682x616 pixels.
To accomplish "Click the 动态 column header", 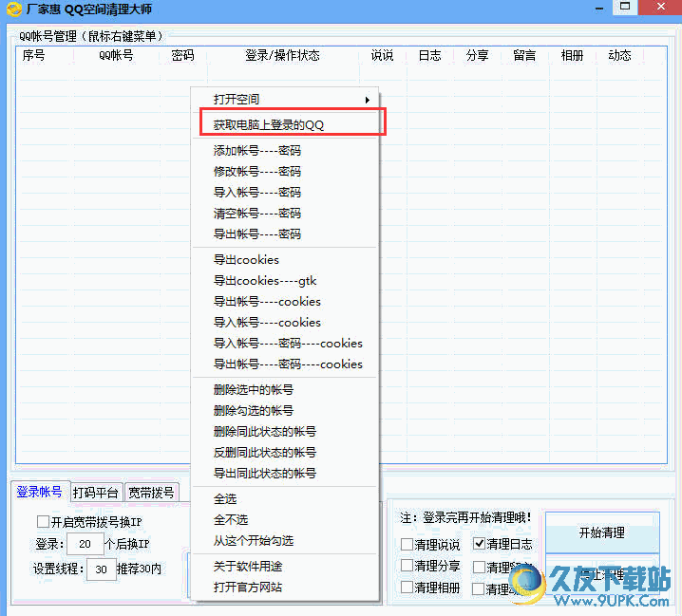I will click(619, 56).
